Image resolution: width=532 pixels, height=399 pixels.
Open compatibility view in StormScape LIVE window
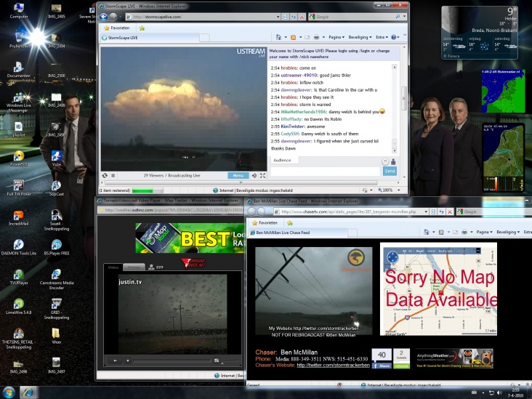click(x=286, y=17)
